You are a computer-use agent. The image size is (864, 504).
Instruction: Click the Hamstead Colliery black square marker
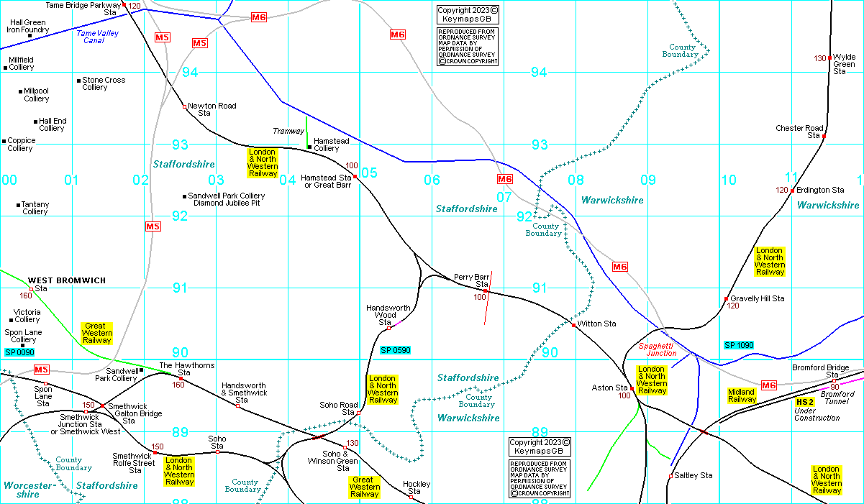pyautogui.click(x=309, y=147)
